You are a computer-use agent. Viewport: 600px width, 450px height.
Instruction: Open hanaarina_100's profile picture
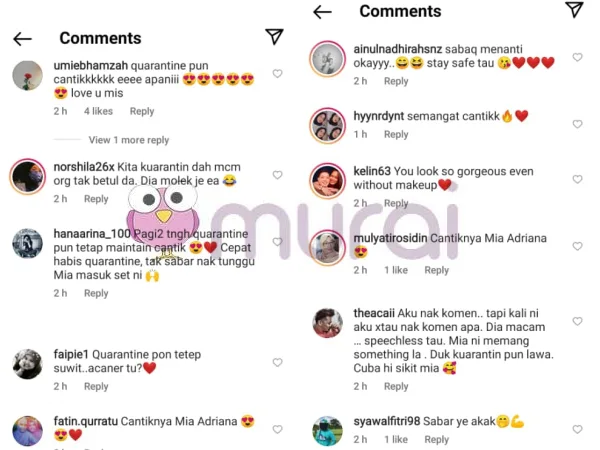click(27, 243)
